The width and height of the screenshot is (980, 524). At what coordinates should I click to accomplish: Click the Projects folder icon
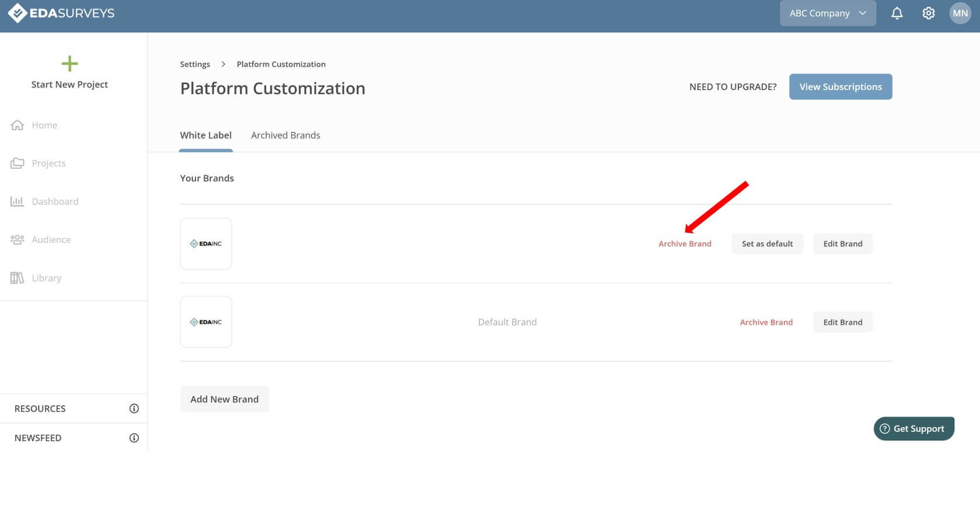(17, 163)
